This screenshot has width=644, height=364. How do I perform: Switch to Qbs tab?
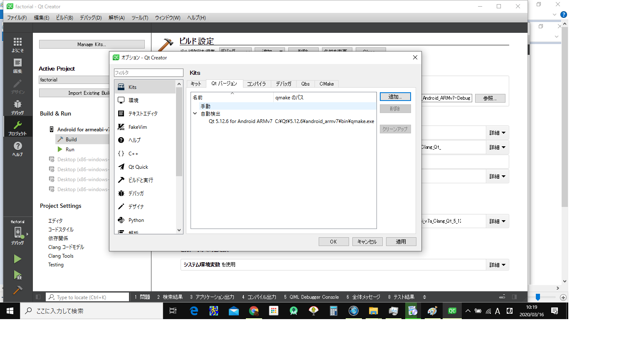pyautogui.click(x=305, y=84)
